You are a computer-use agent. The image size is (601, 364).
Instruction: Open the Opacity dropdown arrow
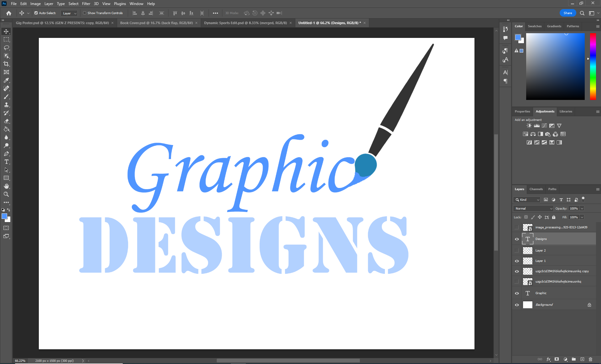click(582, 208)
